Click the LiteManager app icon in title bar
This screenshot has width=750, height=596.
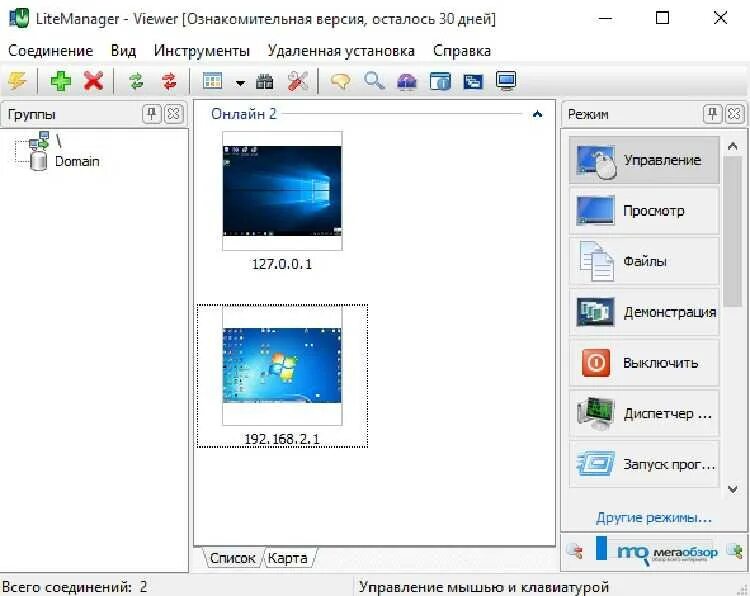[x=19, y=19]
